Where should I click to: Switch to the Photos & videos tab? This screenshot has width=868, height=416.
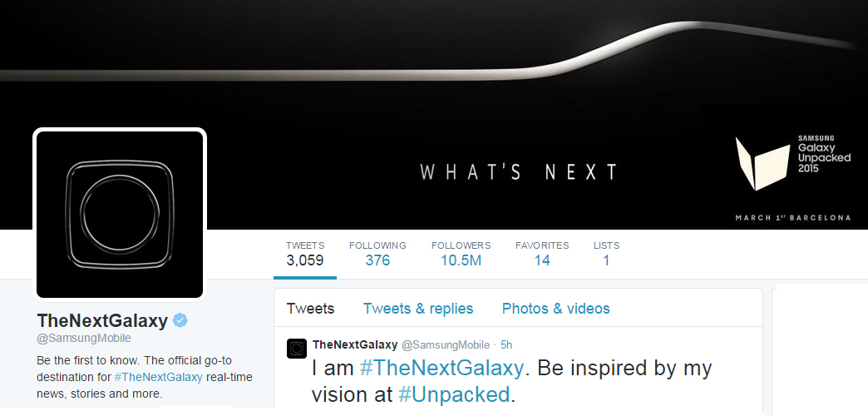[x=555, y=309]
